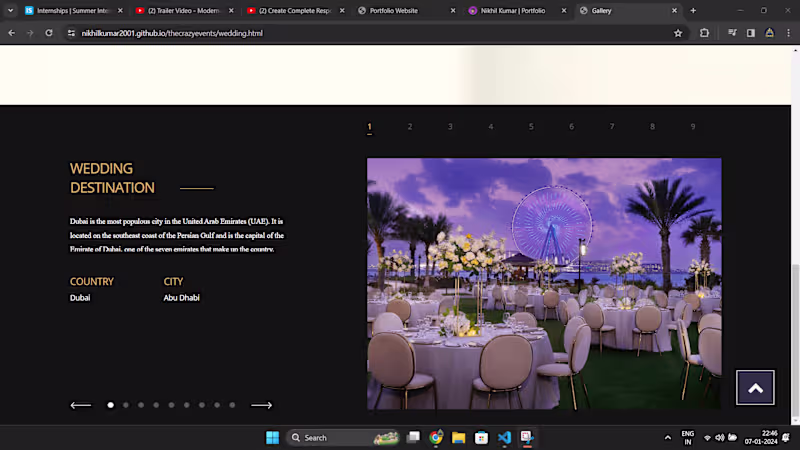Open the media control icon in toolbar

click(732, 33)
